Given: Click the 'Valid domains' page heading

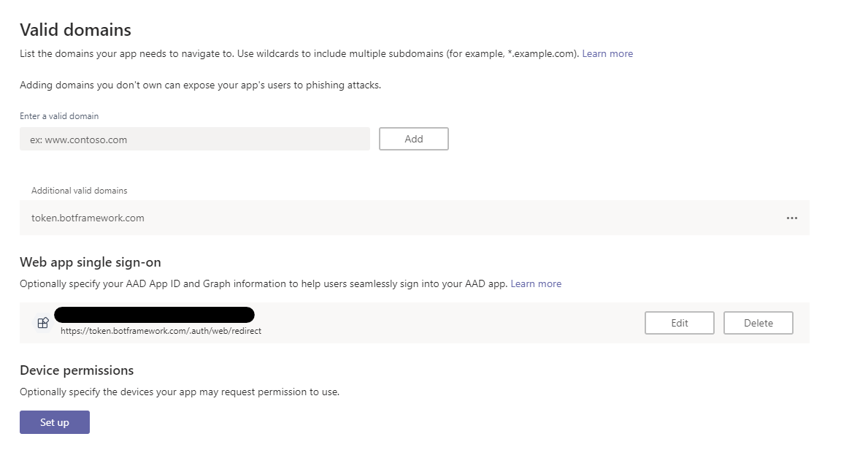Looking at the screenshot, I should [x=75, y=30].
